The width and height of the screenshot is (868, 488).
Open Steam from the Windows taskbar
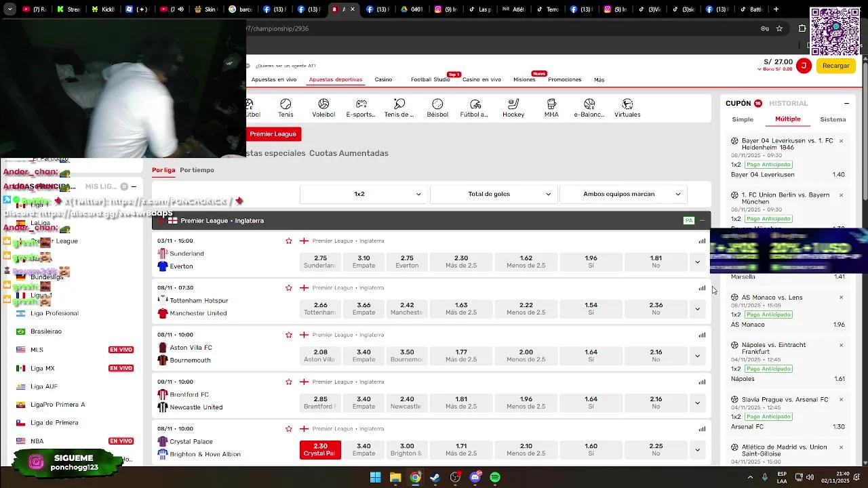click(x=435, y=477)
